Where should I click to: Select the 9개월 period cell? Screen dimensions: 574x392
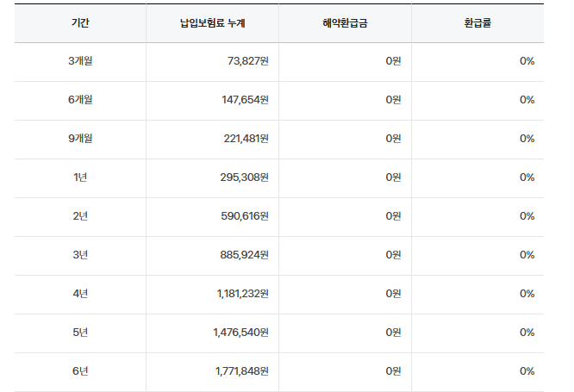[x=80, y=139]
